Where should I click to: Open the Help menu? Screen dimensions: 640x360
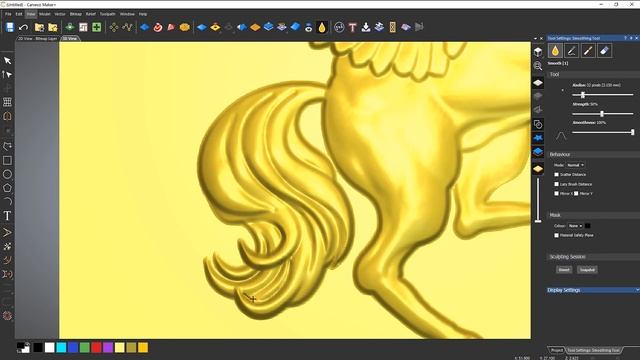(x=143, y=14)
